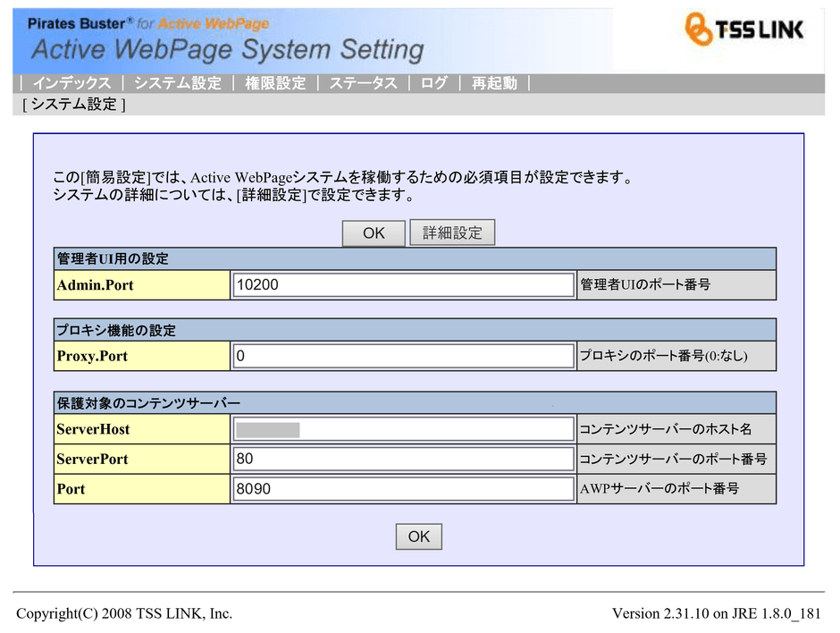Image resolution: width=840 pixels, height=633 pixels.
Task: Open the 権限設定 menu item
Action: 275,83
